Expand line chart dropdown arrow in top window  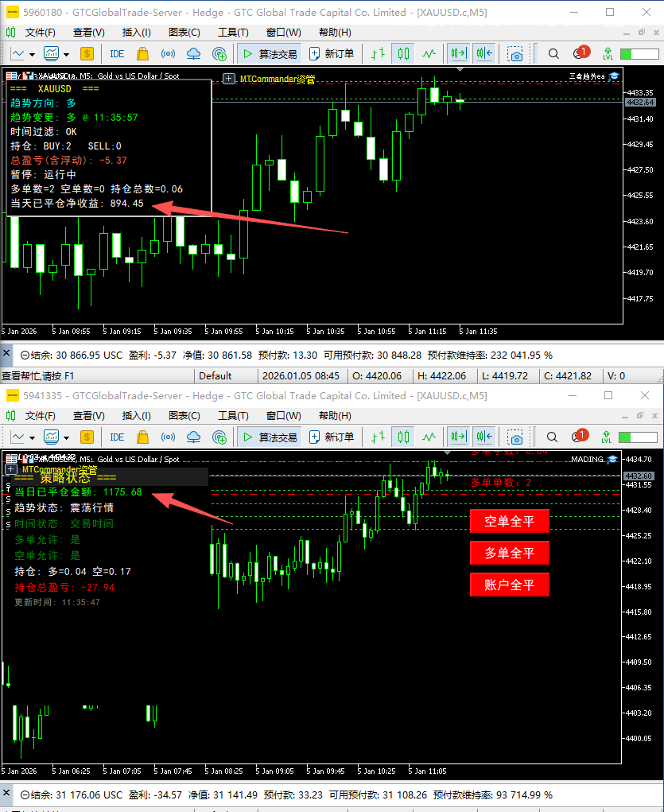[x=32, y=54]
